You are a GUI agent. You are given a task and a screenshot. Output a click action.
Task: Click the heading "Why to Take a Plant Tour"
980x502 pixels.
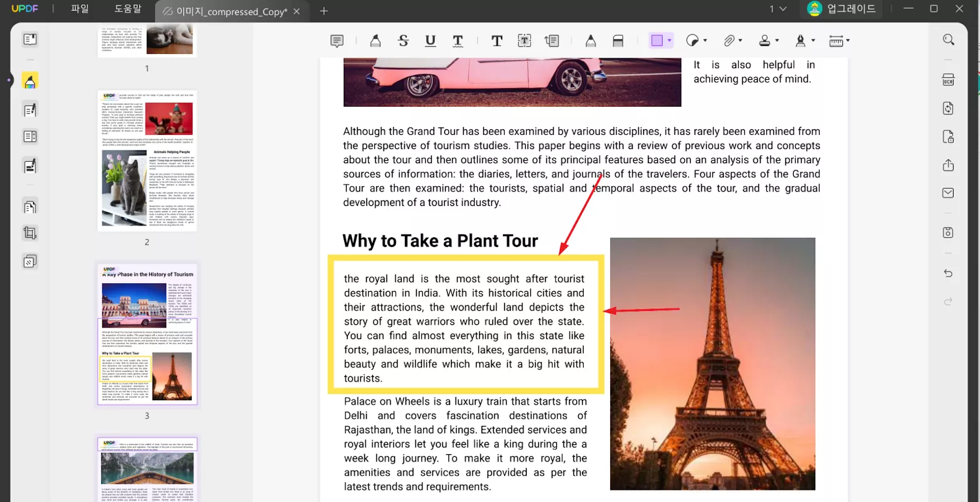(x=440, y=241)
